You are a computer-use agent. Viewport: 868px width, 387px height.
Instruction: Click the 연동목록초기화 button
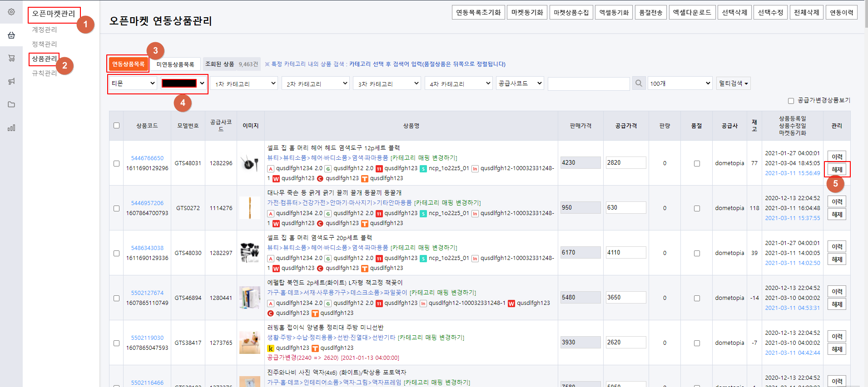point(478,12)
